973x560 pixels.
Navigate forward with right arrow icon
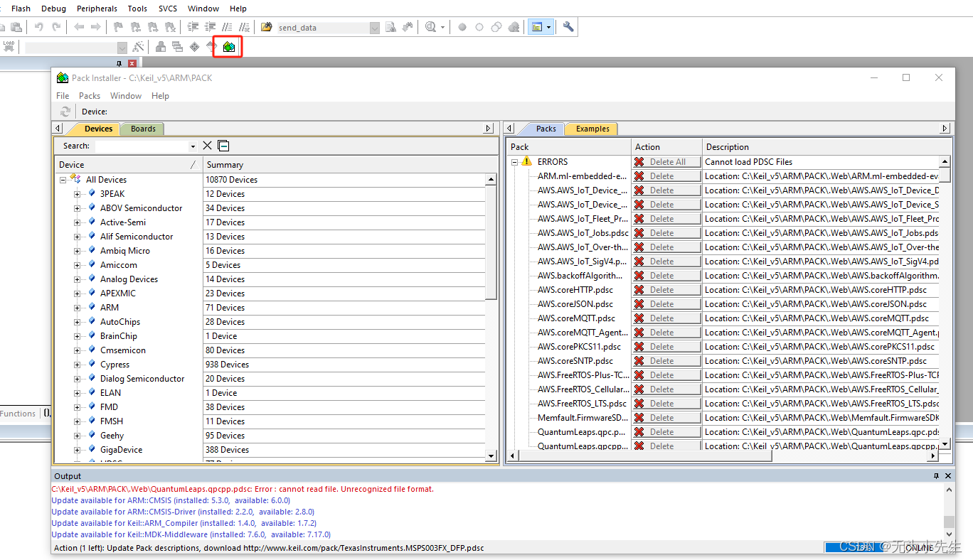pyautogui.click(x=96, y=27)
